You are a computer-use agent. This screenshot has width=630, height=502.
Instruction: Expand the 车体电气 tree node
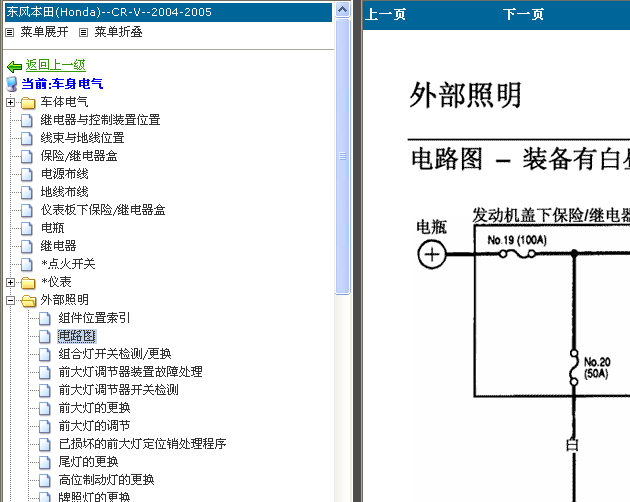click(x=10, y=102)
